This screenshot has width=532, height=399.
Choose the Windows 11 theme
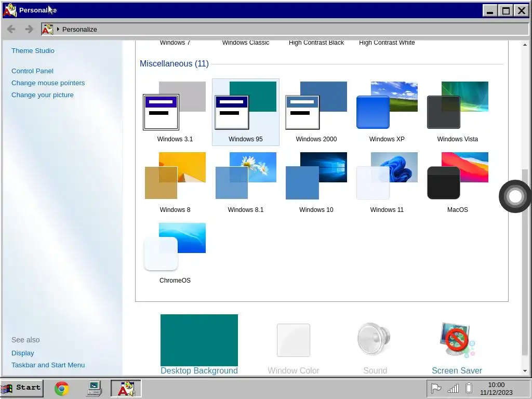[x=387, y=183]
